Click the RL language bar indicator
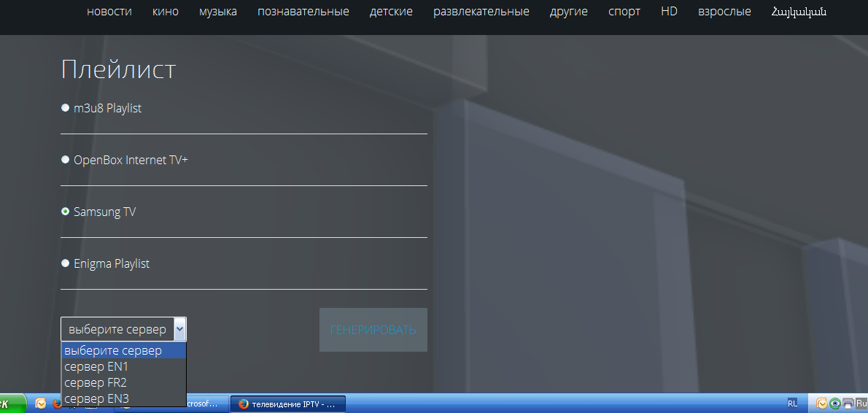This screenshot has height=413, width=868. [x=792, y=404]
